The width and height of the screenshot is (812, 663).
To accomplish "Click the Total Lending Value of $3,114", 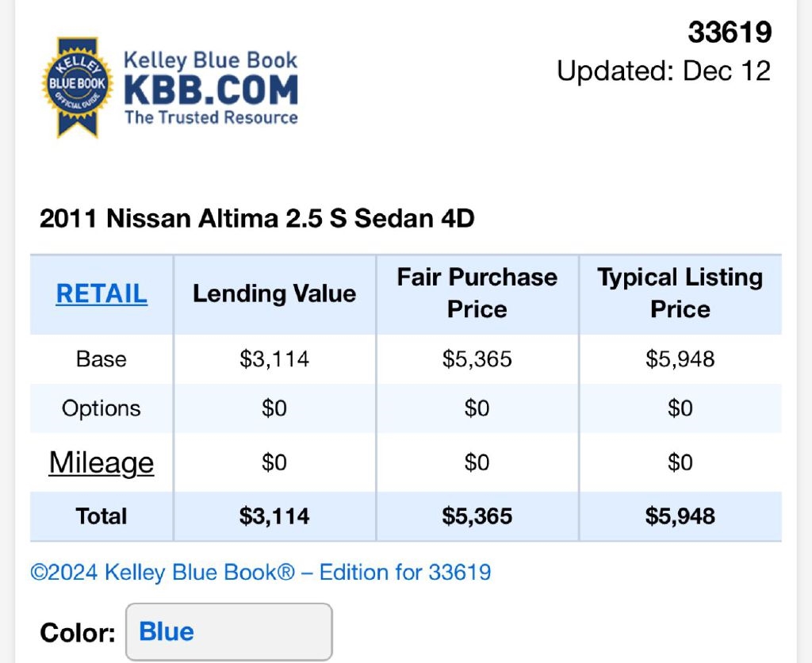I will (x=274, y=516).
